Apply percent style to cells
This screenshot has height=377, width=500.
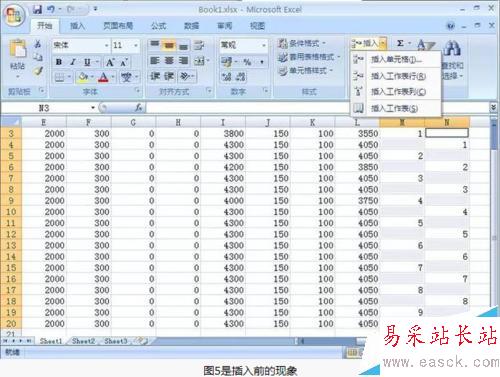pyautogui.click(x=247, y=62)
